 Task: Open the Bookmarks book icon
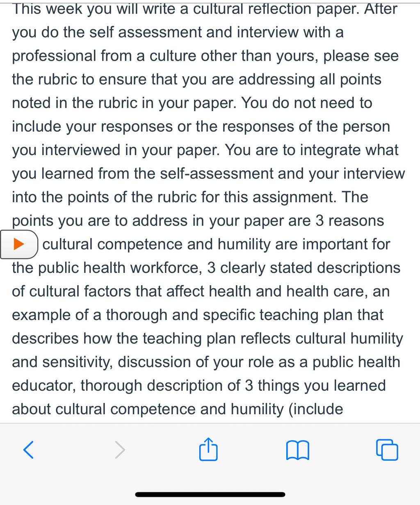point(297,450)
